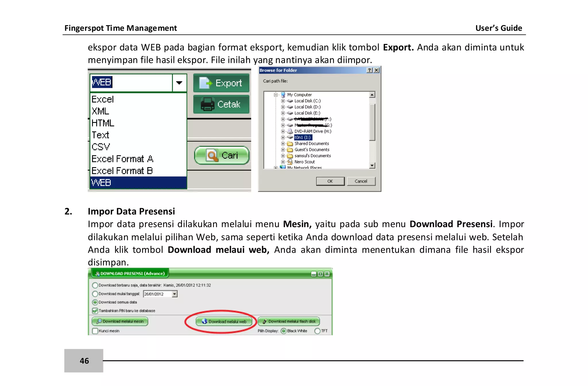
Task: Close the Download Presensi window
Action: [327, 274]
